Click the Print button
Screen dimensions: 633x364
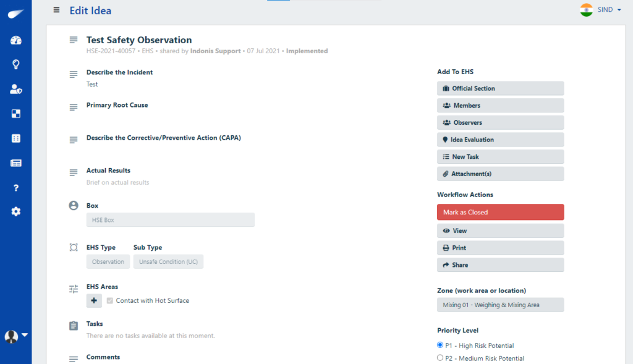click(500, 248)
